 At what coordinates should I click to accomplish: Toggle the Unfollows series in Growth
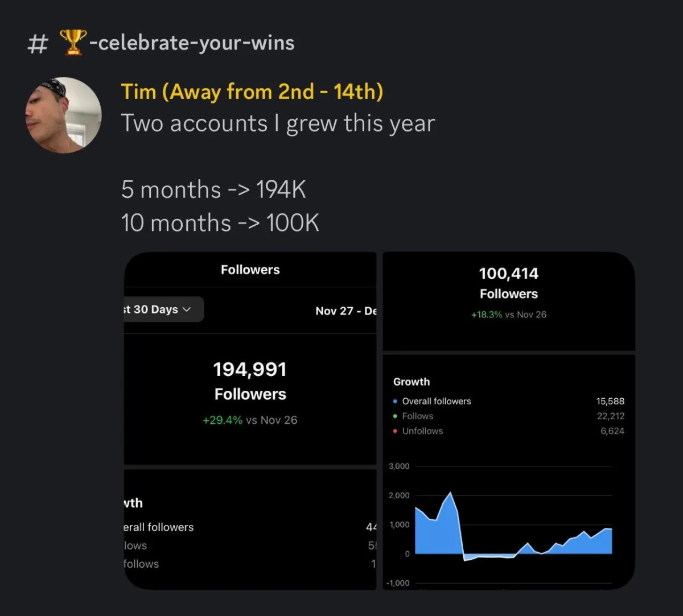(422, 431)
